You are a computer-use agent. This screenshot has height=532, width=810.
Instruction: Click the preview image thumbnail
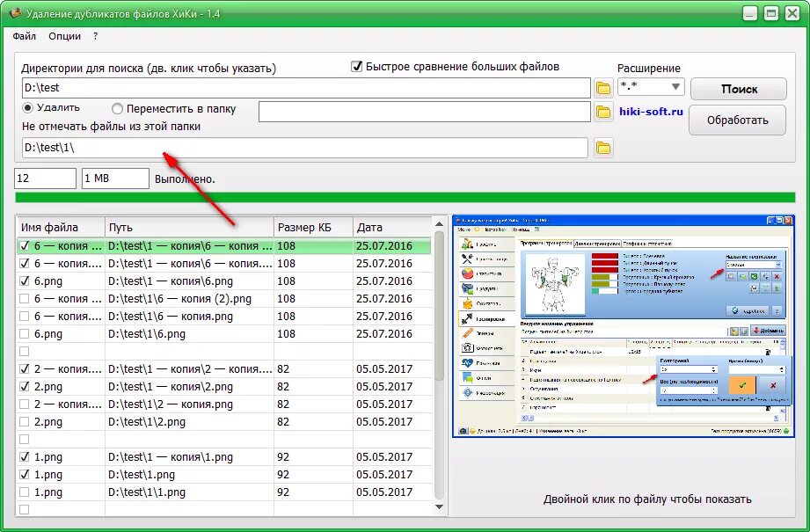pyautogui.click(x=624, y=326)
